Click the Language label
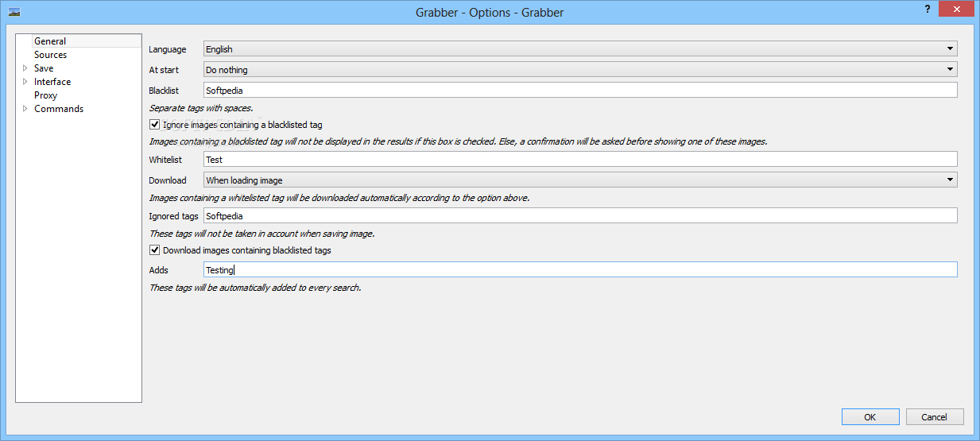980x441 pixels. (x=168, y=49)
